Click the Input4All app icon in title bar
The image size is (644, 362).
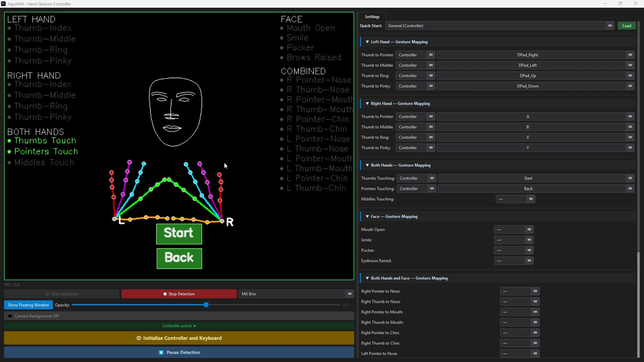(3, 4)
